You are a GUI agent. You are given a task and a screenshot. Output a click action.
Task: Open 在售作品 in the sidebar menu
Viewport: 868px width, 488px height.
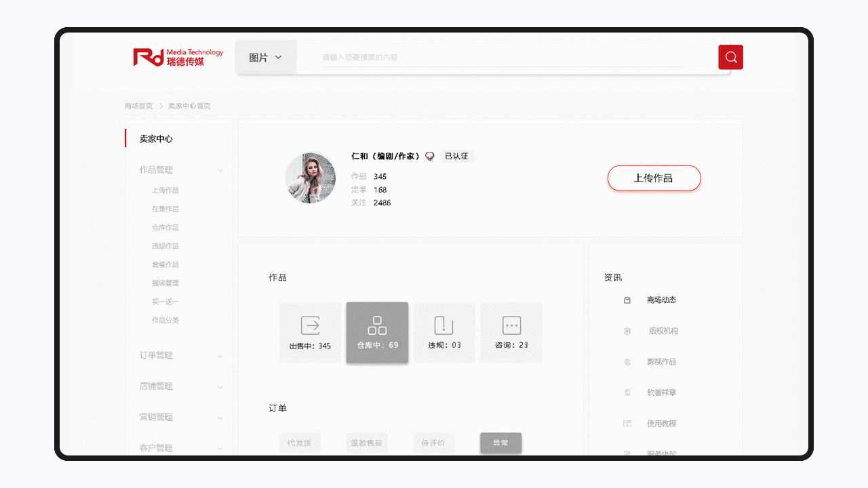[165, 209]
